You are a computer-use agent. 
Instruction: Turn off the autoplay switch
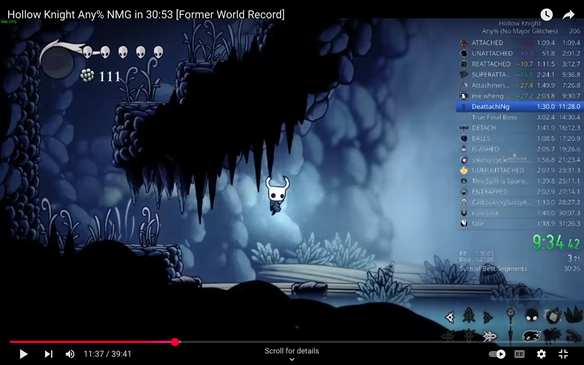click(x=497, y=354)
